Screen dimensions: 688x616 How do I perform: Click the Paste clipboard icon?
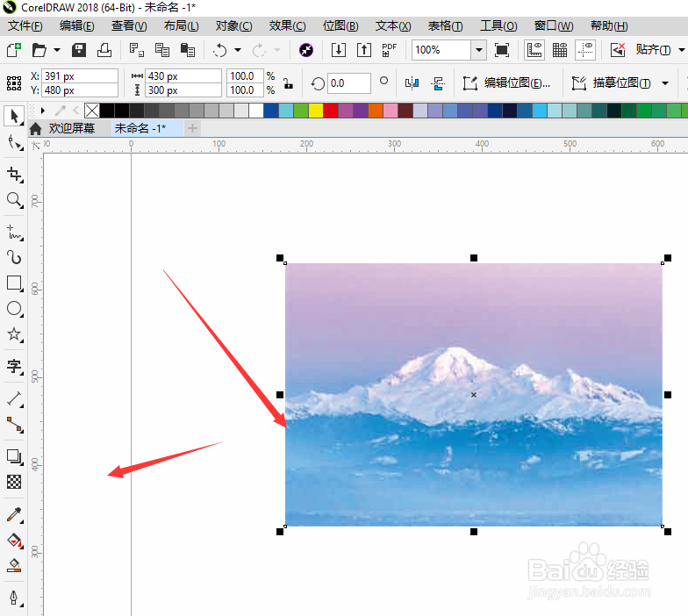tap(188, 49)
